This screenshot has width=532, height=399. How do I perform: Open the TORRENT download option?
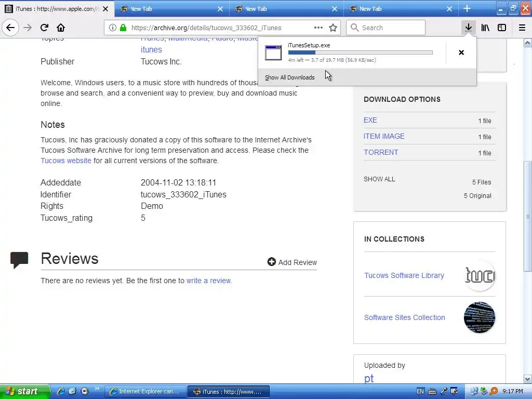click(381, 152)
